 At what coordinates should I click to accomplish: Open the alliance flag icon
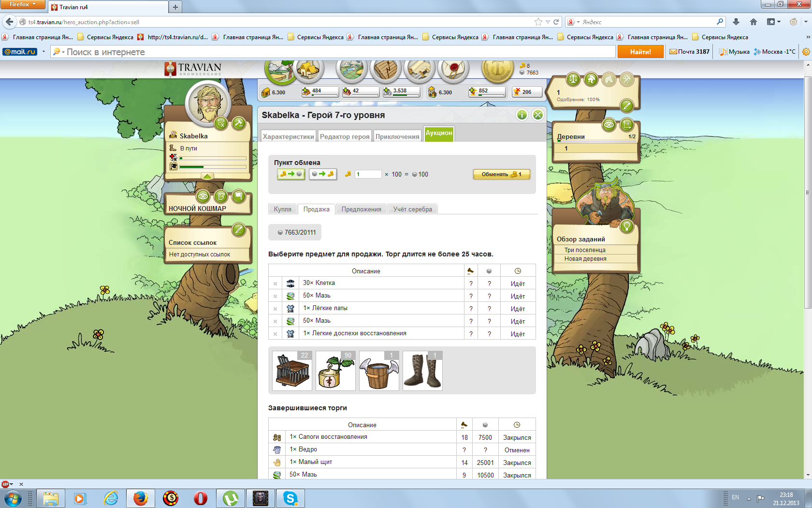[x=239, y=196]
